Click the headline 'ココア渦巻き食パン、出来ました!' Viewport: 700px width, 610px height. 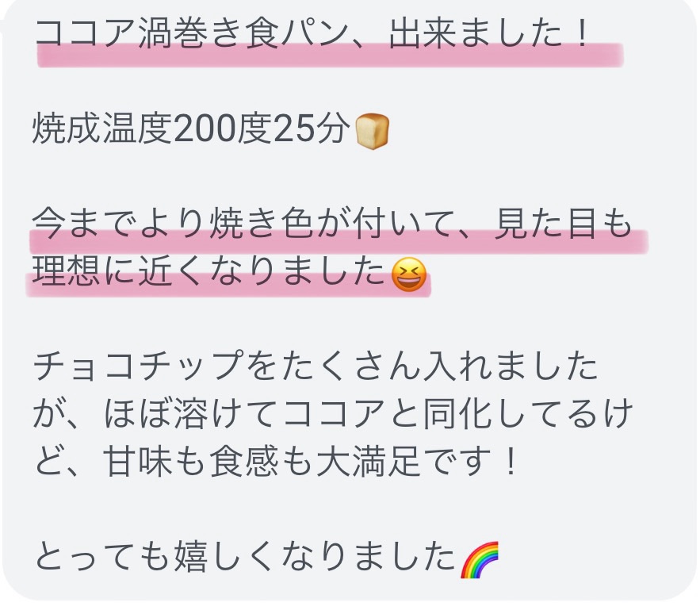(312, 33)
